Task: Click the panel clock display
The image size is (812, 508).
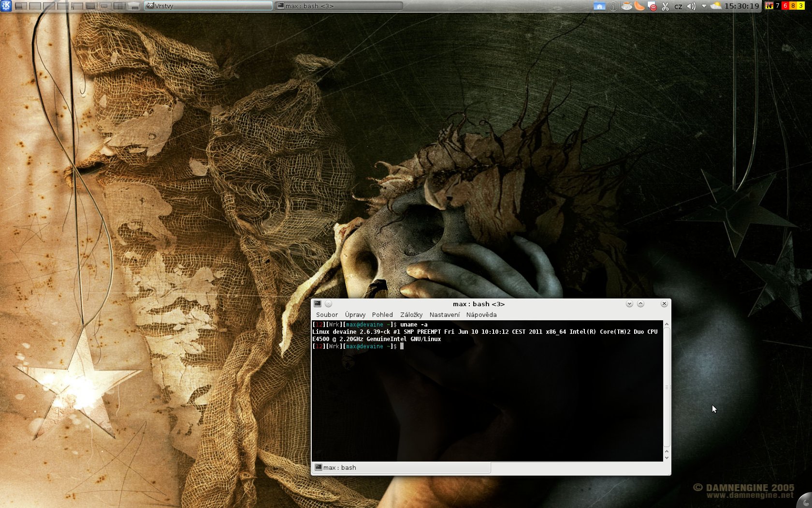Action: pyautogui.click(x=741, y=6)
